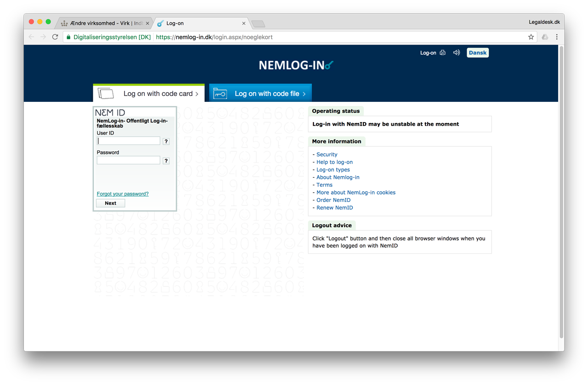Switch language to Dansk
The width and height of the screenshot is (588, 385).
point(478,53)
